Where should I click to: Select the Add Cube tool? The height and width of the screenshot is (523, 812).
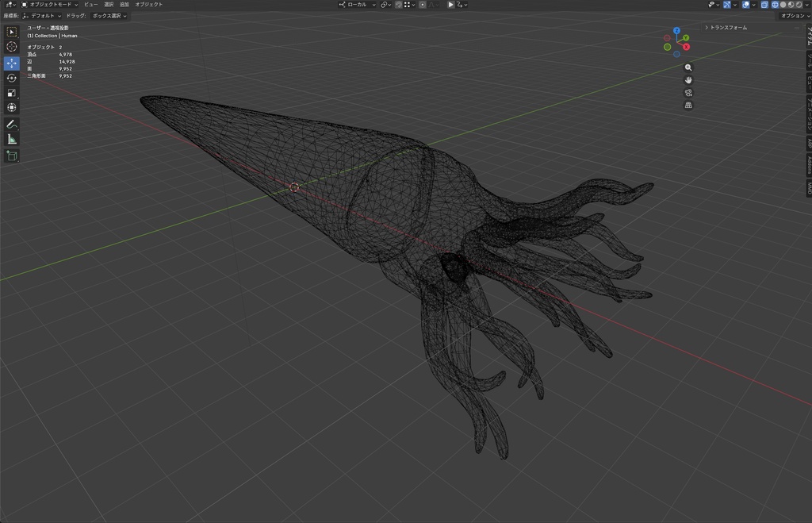coord(11,156)
